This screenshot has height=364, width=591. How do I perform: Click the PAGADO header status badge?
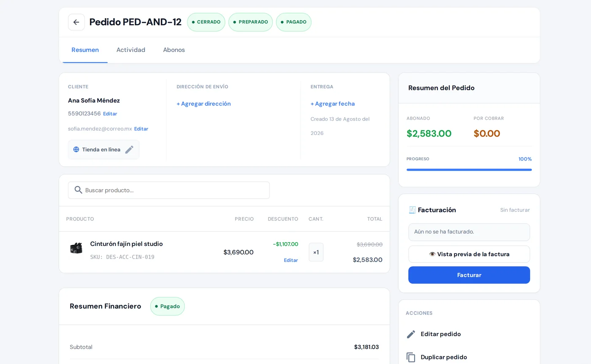coord(294,22)
